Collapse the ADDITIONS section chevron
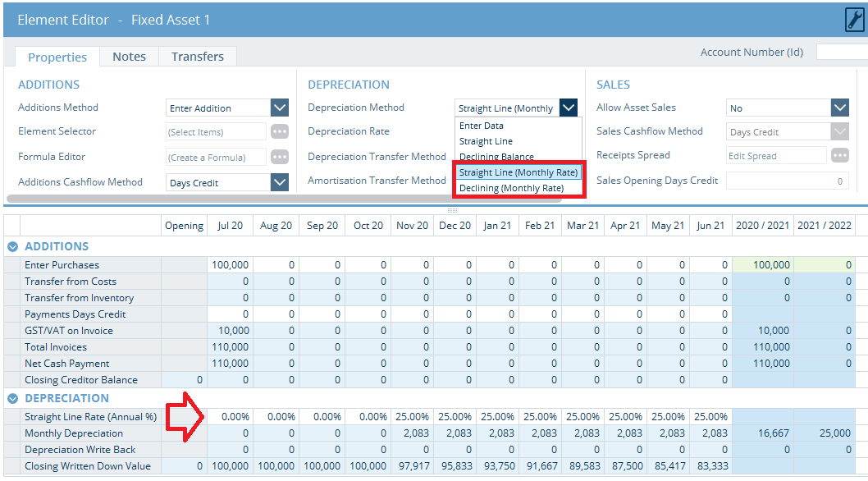Image resolution: width=868 pixels, height=481 pixels. [12, 246]
